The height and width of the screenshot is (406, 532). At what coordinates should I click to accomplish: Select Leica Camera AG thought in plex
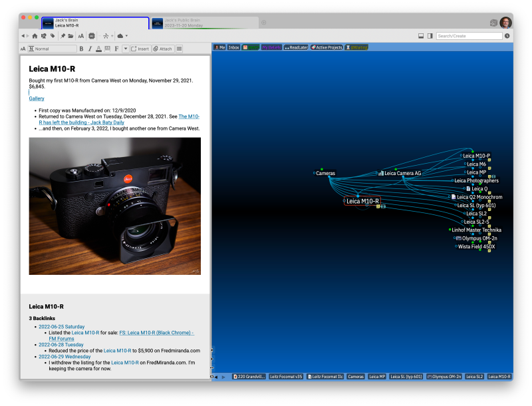click(404, 173)
